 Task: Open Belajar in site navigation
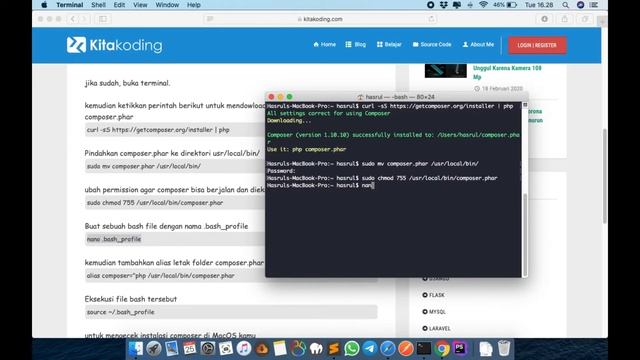389,44
